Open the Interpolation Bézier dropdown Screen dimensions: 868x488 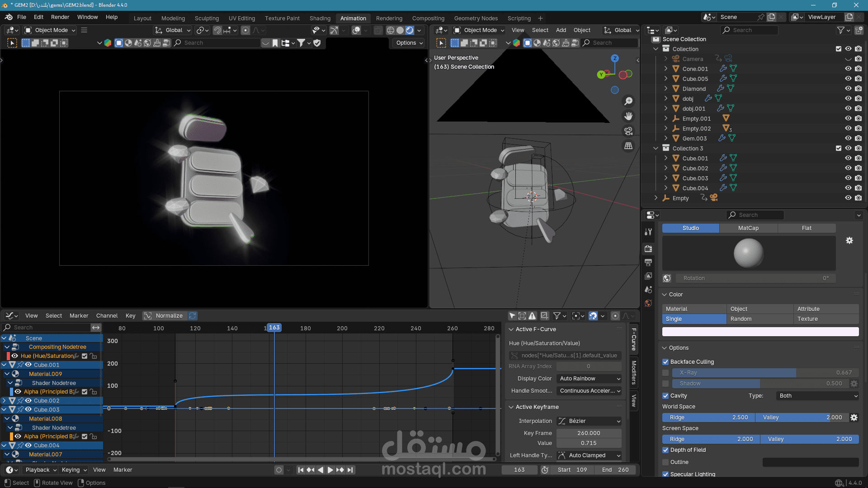[x=589, y=421]
